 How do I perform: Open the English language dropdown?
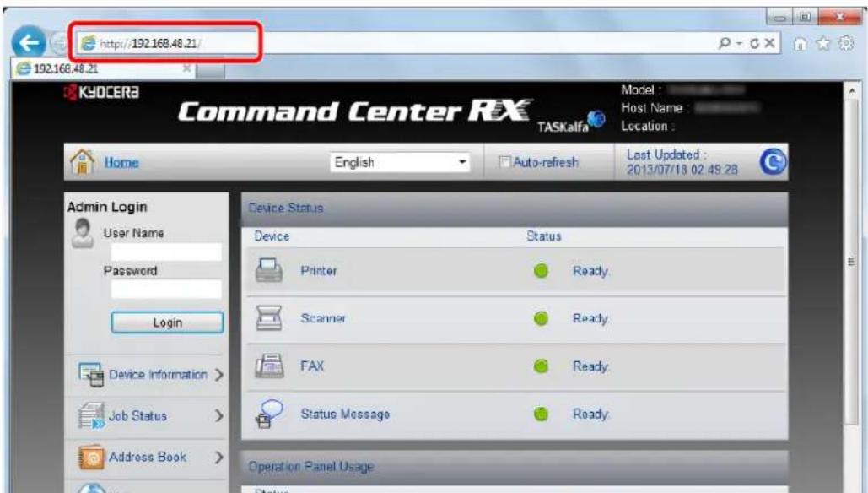(x=400, y=162)
